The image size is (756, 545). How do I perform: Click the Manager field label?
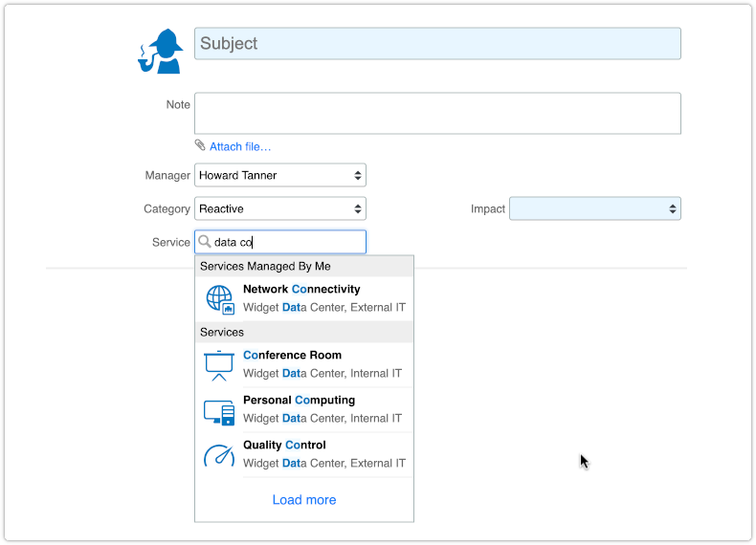click(167, 175)
